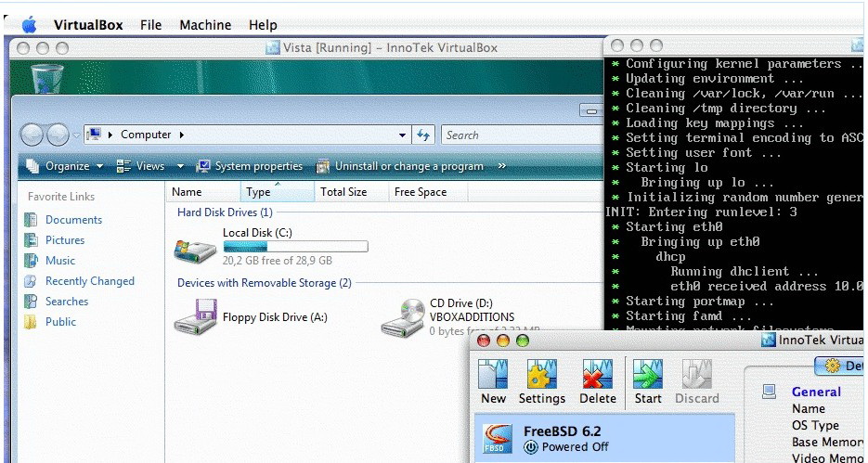
Task: Click Uninstall or change a program
Action: (399, 166)
